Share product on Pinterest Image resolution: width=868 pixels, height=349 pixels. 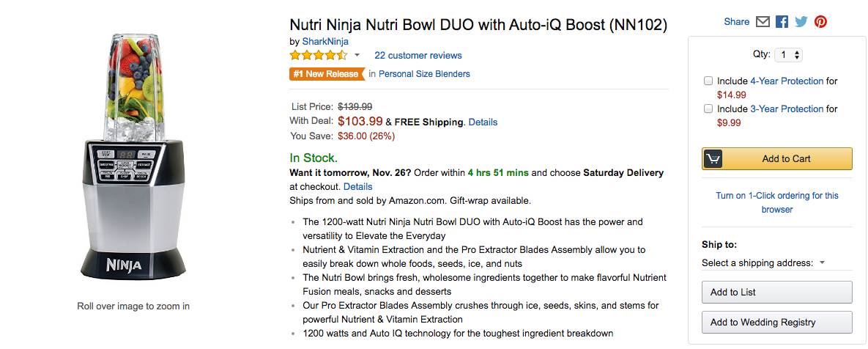[x=820, y=22]
